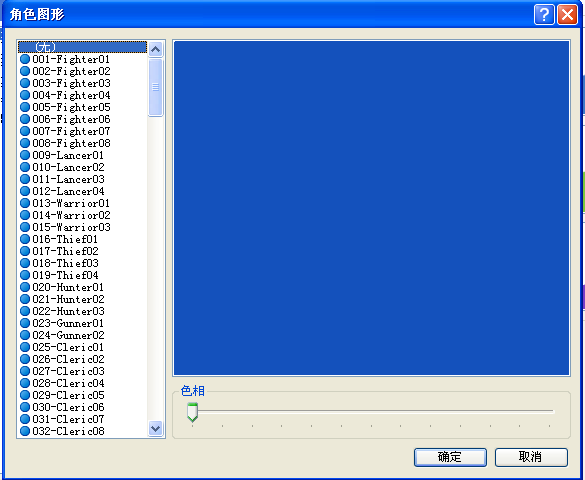Choose 012-Lancer04 list entry
This screenshot has height=480, width=585.
[82, 191]
